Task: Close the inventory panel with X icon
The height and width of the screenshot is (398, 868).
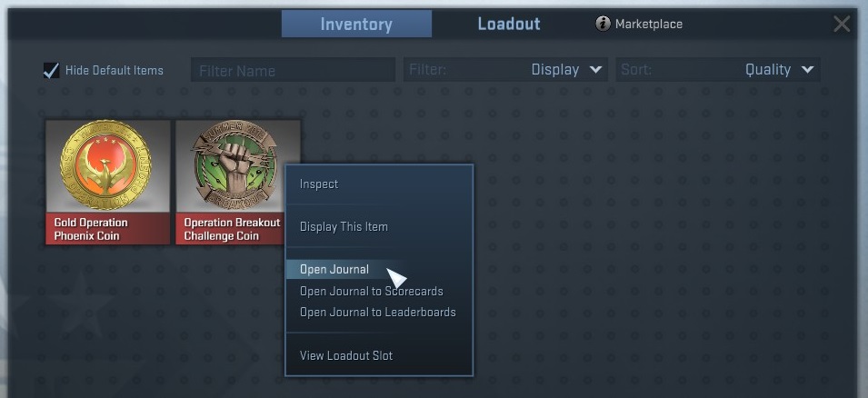Action: tap(842, 24)
